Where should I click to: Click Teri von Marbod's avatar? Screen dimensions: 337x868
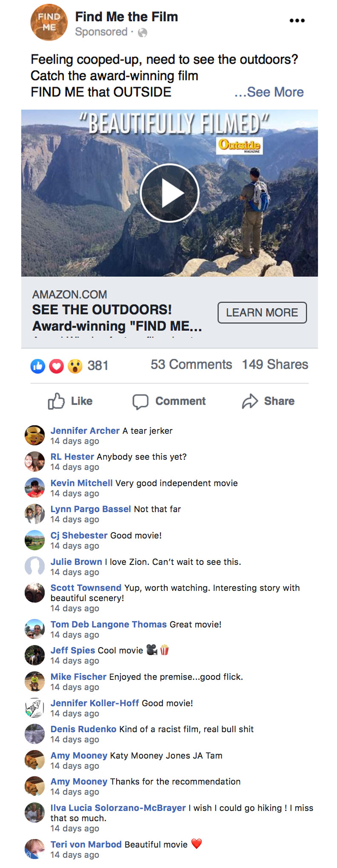34,849
